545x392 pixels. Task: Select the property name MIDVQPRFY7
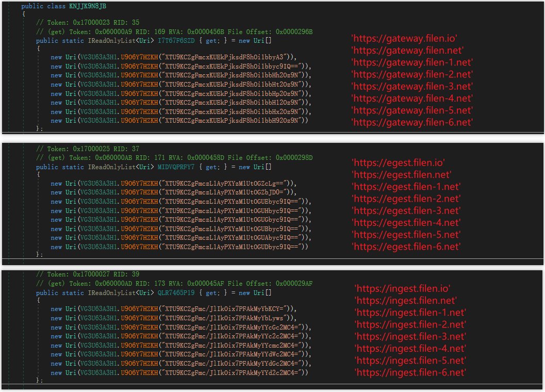click(176, 167)
